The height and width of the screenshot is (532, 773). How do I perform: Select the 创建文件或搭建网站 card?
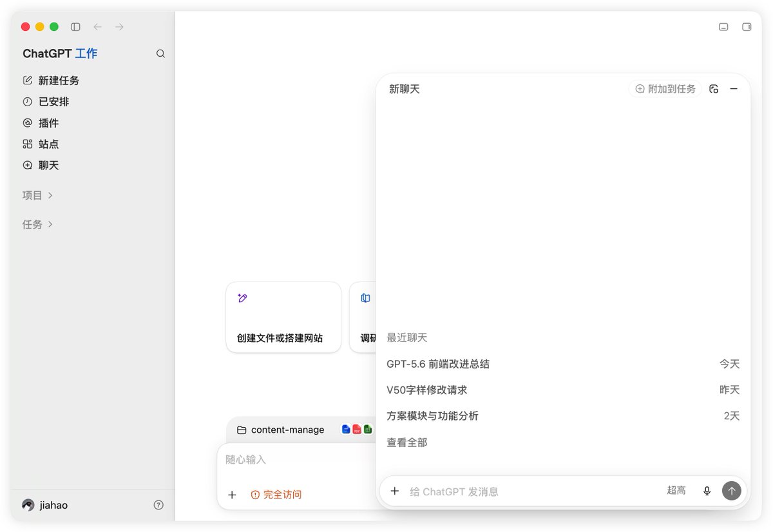pyautogui.click(x=283, y=318)
